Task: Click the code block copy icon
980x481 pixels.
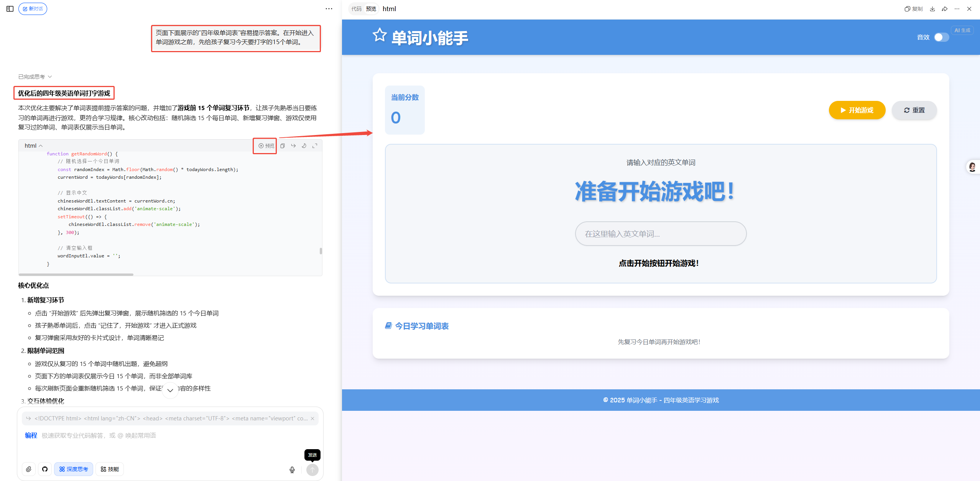Action: pos(283,146)
